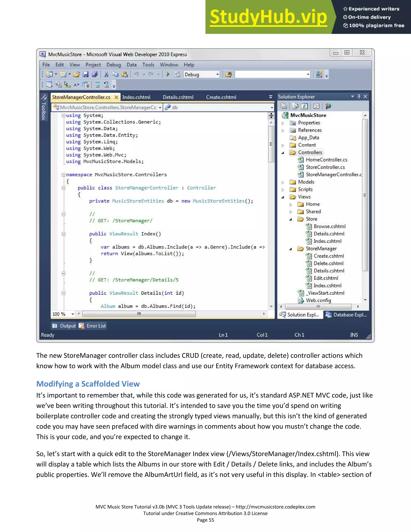Click the Redo arrow icon

[x=151, y=74]
